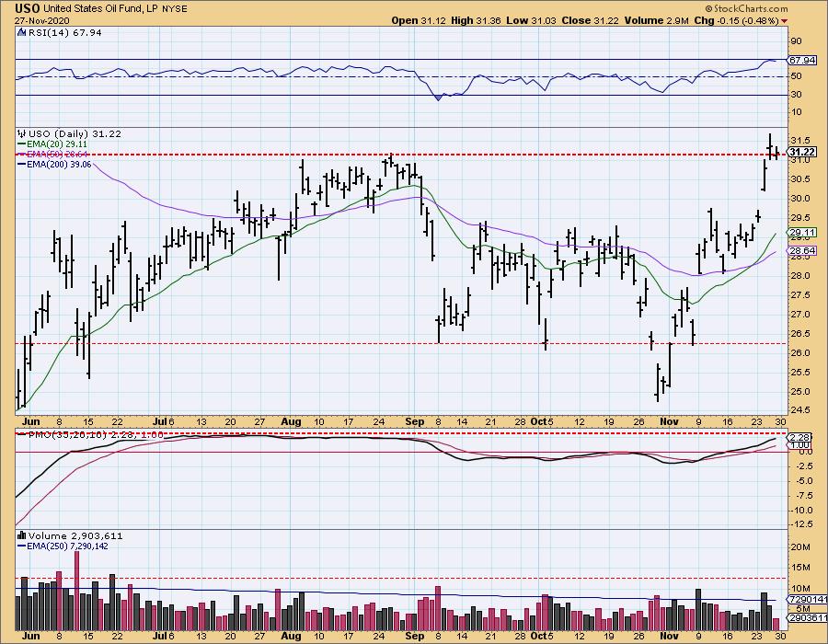Click the RSI indicator icon beside RSI(14)
The image size is (828, 644).
pyautogui.click(x=22, y=32)
